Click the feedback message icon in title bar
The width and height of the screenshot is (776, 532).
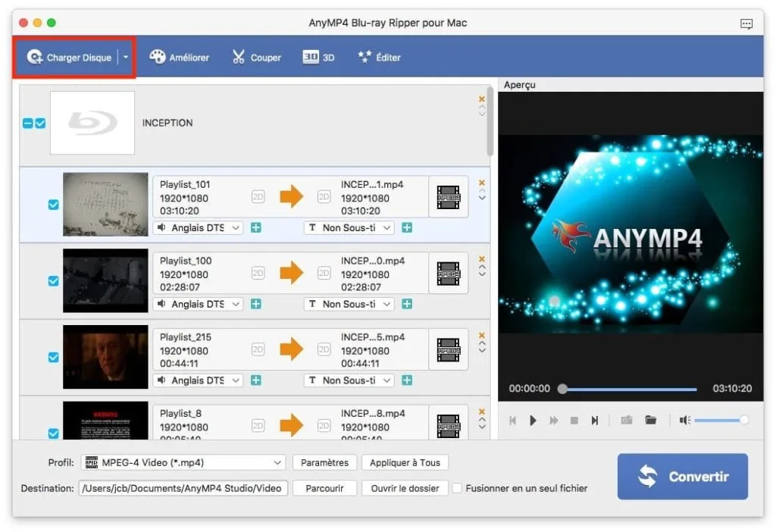tap(746, 23)
